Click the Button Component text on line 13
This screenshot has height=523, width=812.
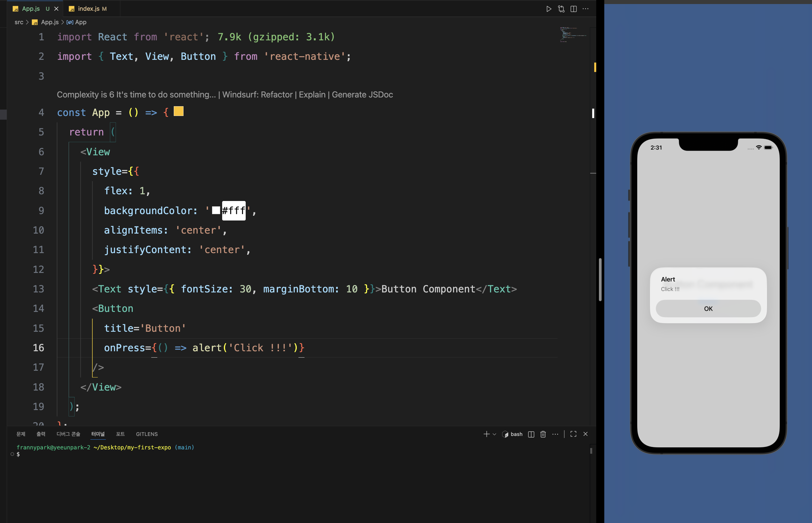pos(428,289)
